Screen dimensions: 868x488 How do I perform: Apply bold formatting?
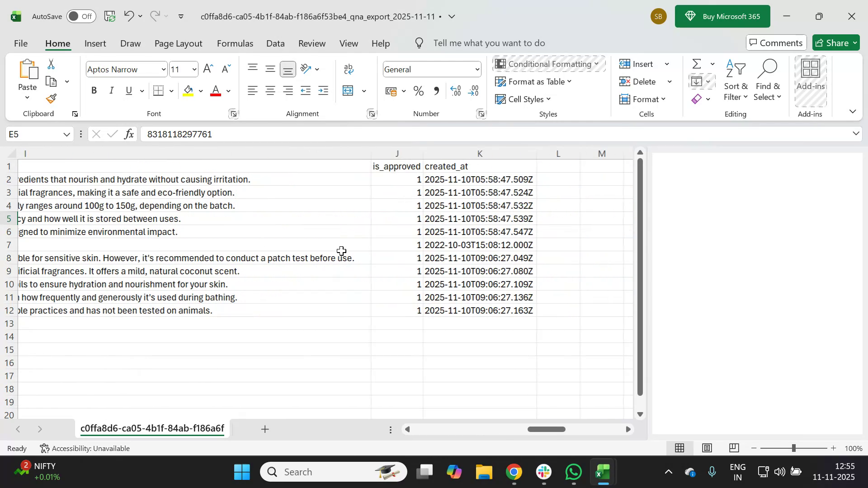point(94,90)
